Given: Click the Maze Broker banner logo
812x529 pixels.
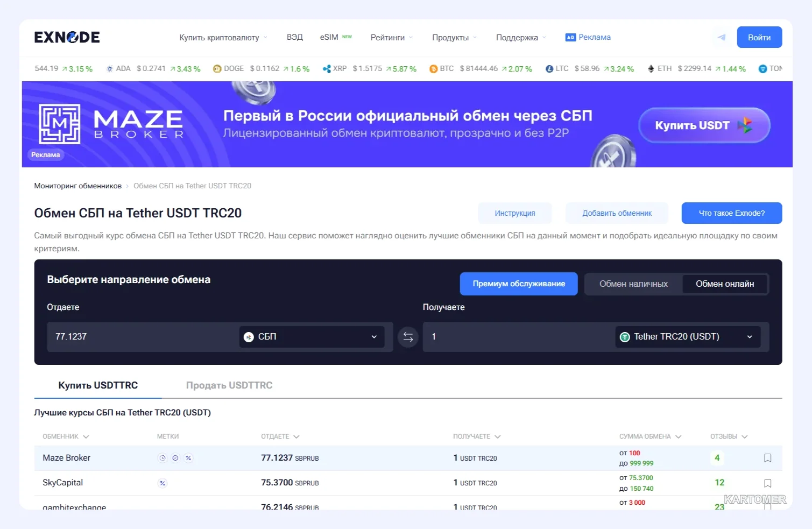Looking at the screenshot, I should click(x=111, y=124).
